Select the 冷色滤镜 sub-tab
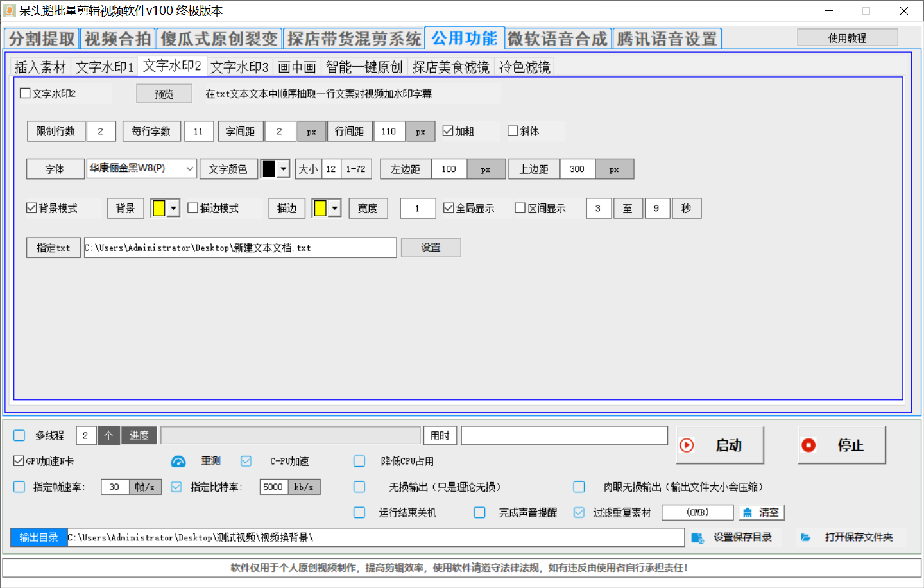924x588 pixels. click(524, 67)
